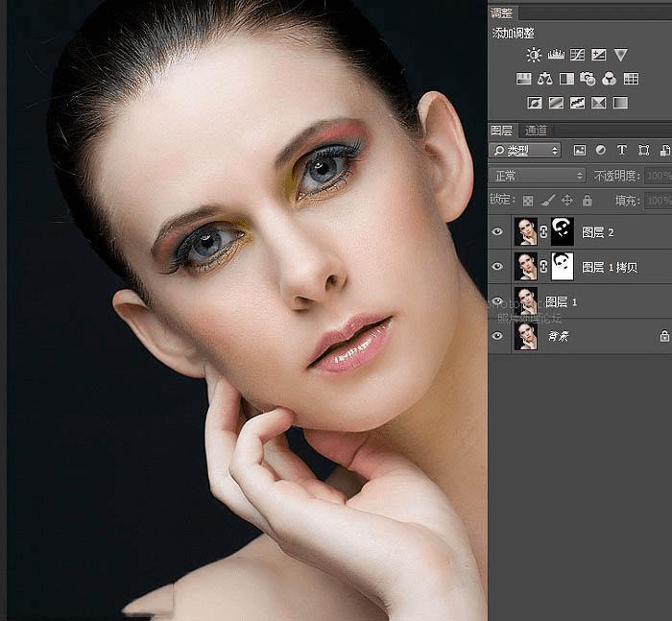Filter layers by text type
672x621 pixels.
pos(622,150)
